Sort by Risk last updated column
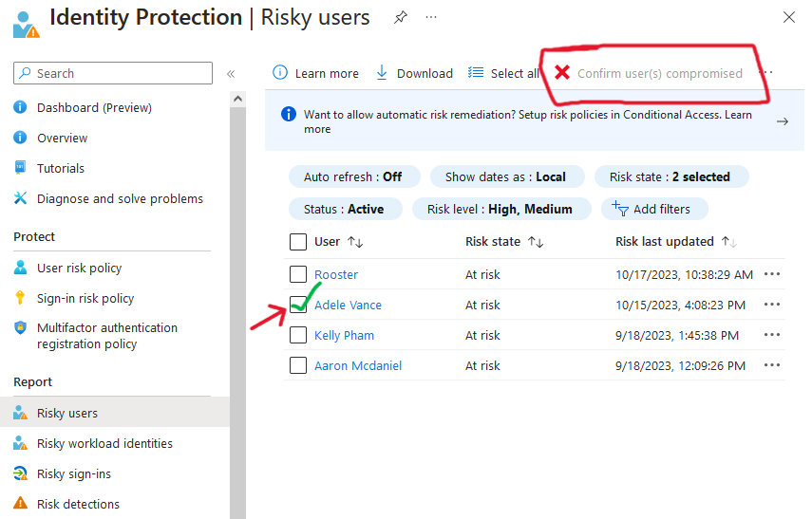Viewport: 812px width, 519px height. 675,242
